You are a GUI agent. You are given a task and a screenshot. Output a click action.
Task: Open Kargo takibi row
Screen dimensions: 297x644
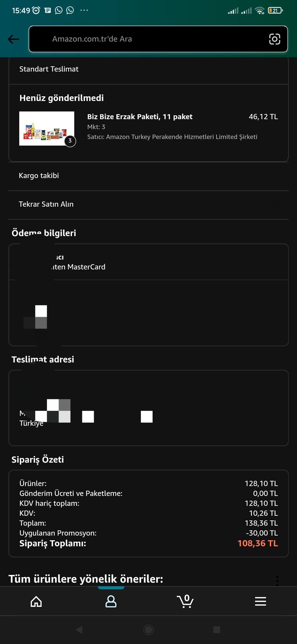[x=148, y=176]
